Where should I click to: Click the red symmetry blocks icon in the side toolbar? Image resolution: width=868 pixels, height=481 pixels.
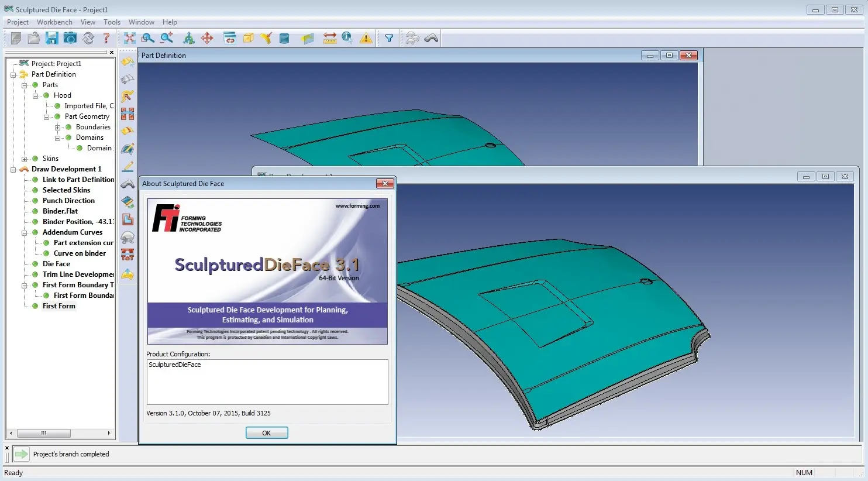tap(128, 114)
